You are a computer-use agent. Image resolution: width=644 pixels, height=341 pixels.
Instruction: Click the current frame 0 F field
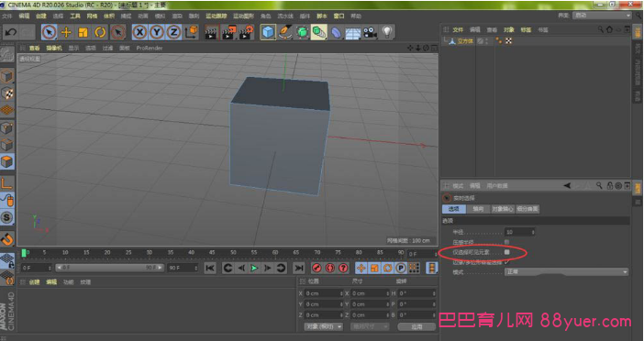[36, 268]
